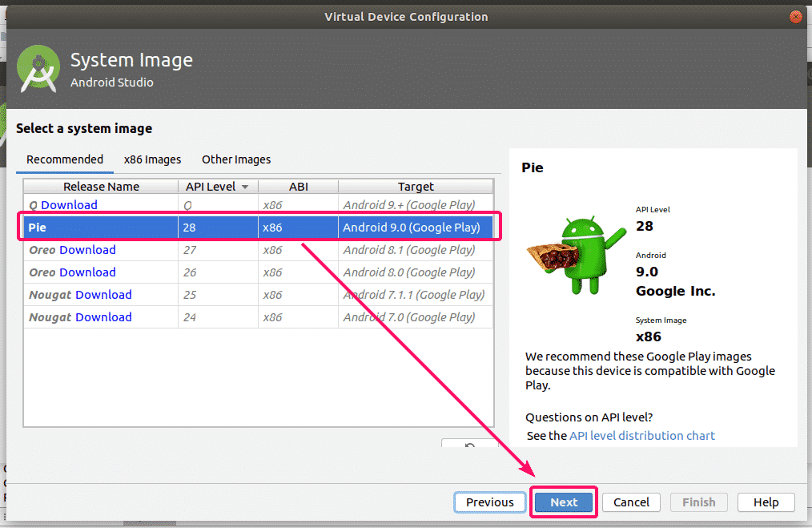Viewport: 812px width, 528px height.
Task: Open the x86 Images tab
Action: [152, 159]
